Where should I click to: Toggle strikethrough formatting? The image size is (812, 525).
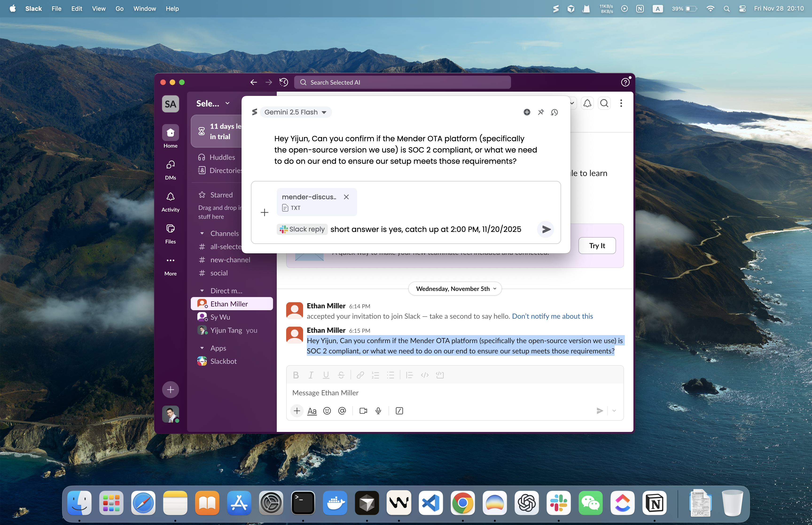(x=341, y=375)
